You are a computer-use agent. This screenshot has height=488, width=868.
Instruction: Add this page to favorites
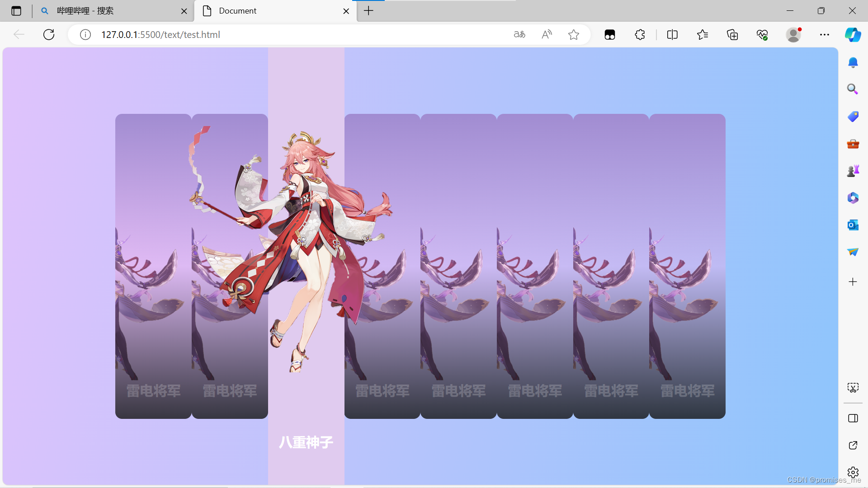click(x=574, y=34)
